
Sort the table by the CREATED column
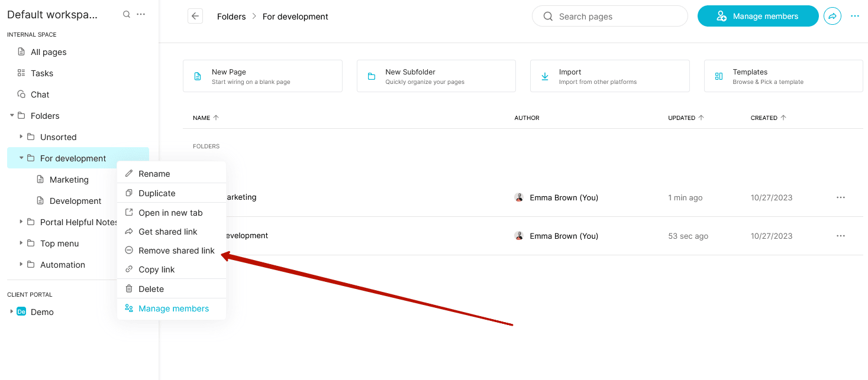click(768, 118)
